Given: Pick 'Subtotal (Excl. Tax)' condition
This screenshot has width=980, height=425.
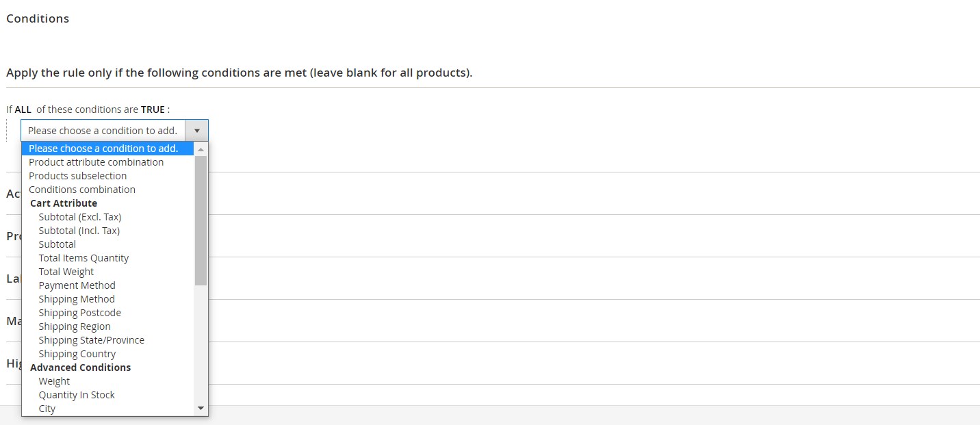Looking at the screenshot, I should coord(80,217).
